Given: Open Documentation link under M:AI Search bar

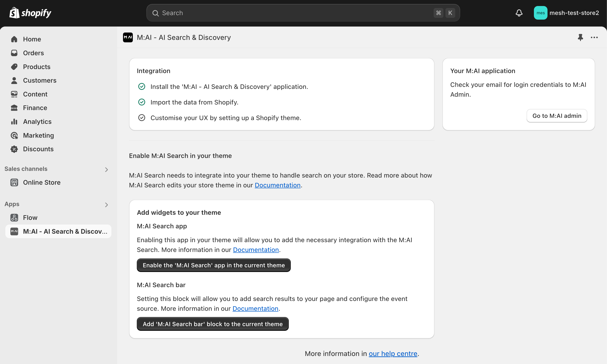Looking at the screenshot, I should click(255, 309).
